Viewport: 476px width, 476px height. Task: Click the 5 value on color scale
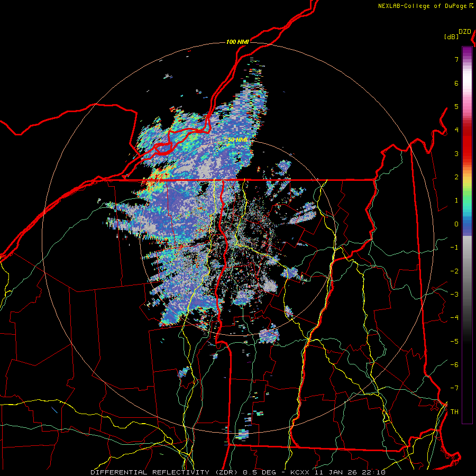456,106
